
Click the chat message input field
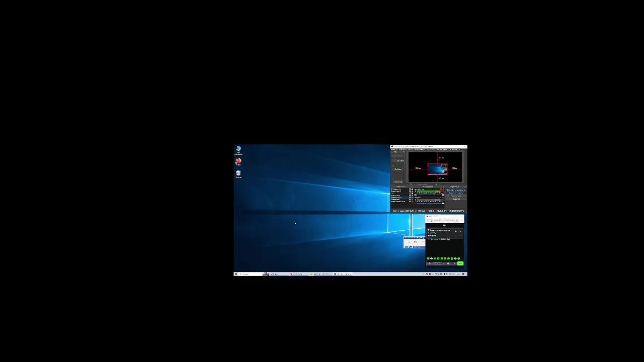[442, 263]
